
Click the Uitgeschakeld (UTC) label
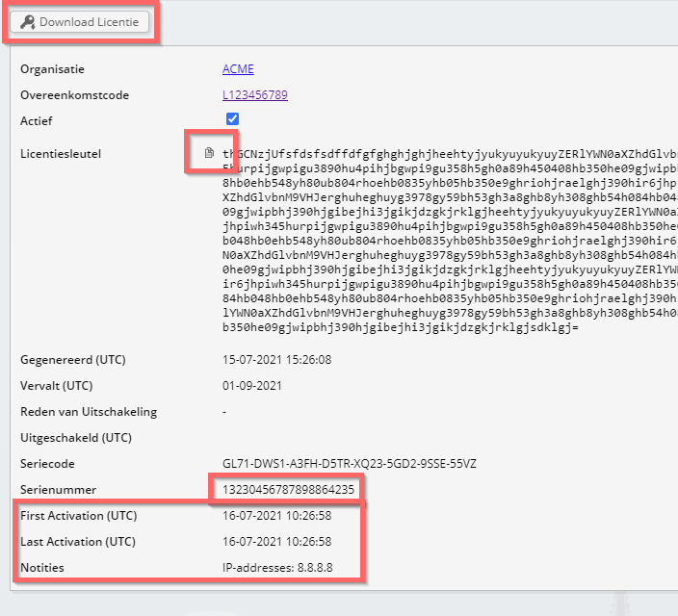pyautogui.click(x=76, y=438)
